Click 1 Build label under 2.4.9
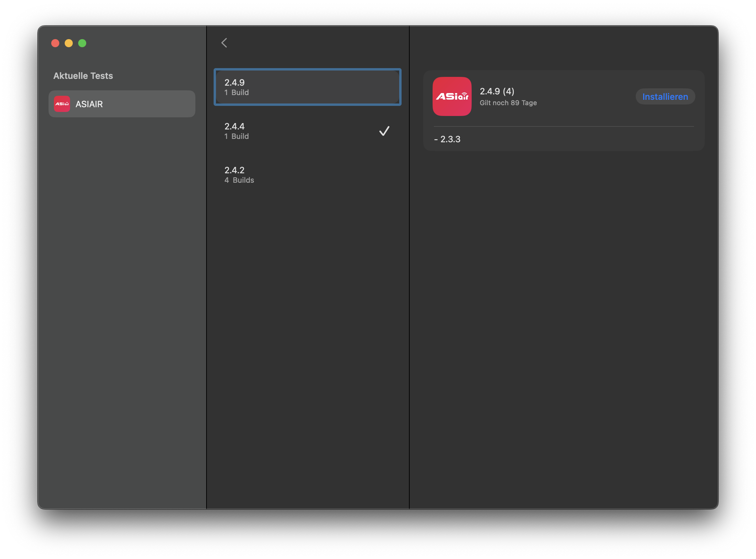The width and height of the screenshot is (756, 559). (x=237, y=93)
